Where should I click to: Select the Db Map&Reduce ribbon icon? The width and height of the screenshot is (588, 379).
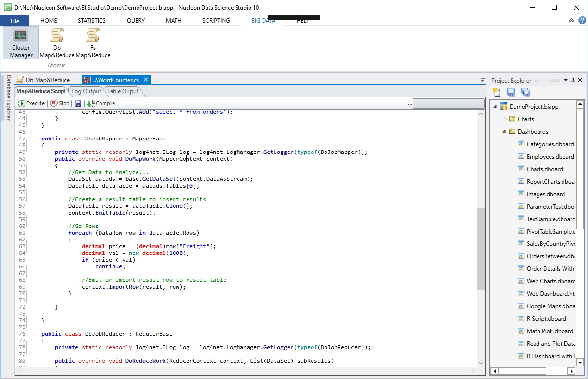point(57,42)
